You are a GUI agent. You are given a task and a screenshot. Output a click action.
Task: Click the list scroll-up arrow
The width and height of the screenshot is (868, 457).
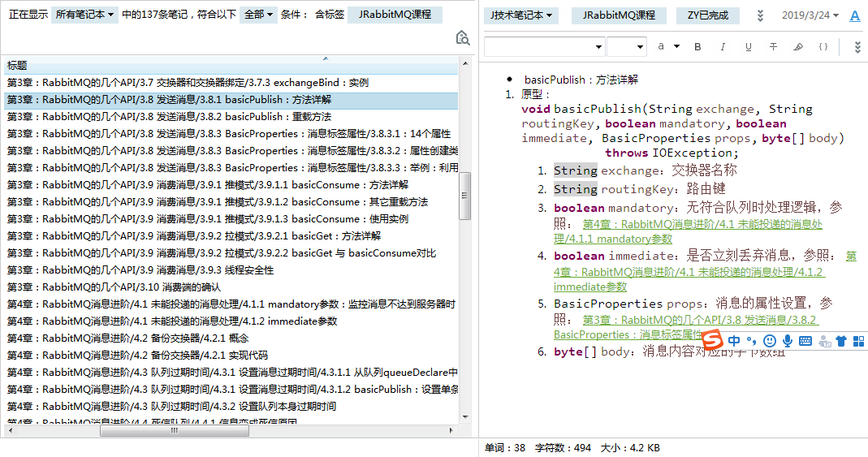(465, 64)
